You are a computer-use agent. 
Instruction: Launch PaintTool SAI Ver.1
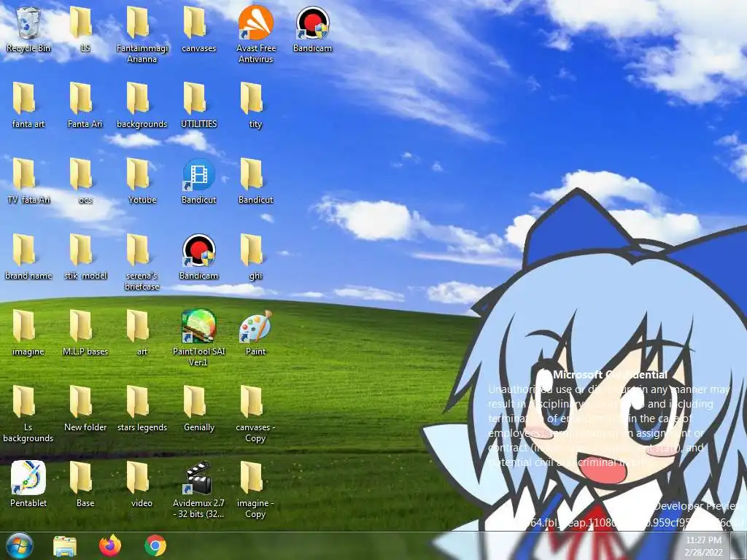point(198,338)
